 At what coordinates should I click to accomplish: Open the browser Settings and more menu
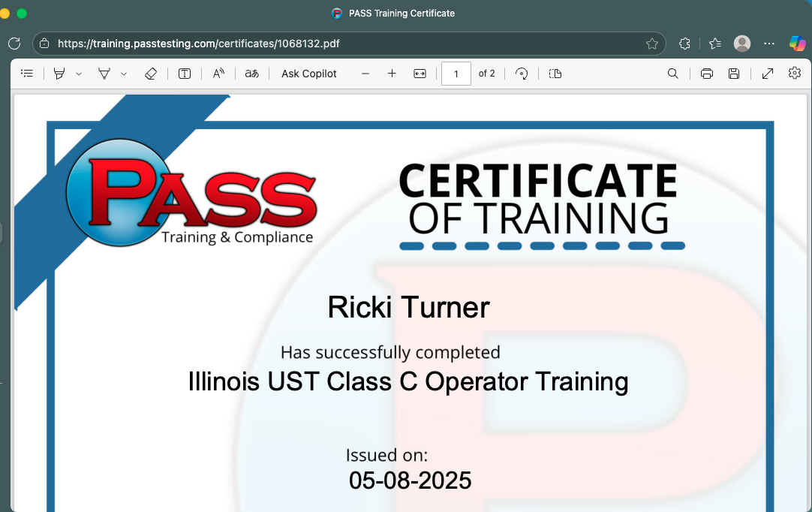(x=769, y=44)
